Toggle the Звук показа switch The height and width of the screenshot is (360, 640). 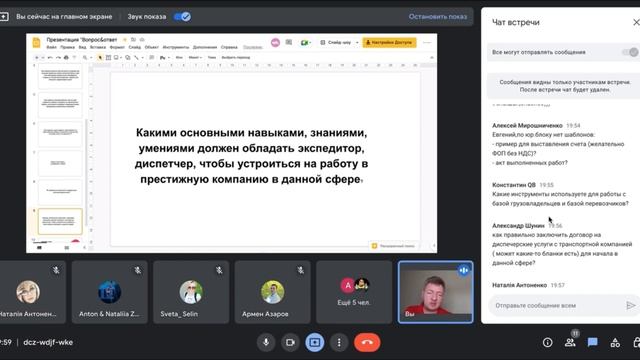tap(182, 17)
